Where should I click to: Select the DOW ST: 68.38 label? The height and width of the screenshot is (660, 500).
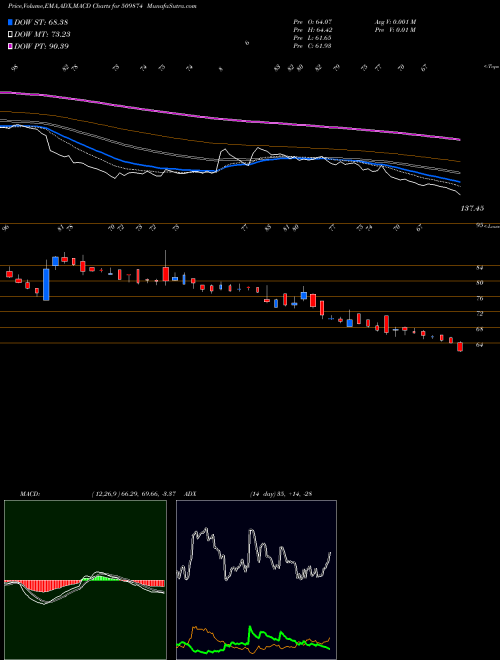tap(41, 22)
